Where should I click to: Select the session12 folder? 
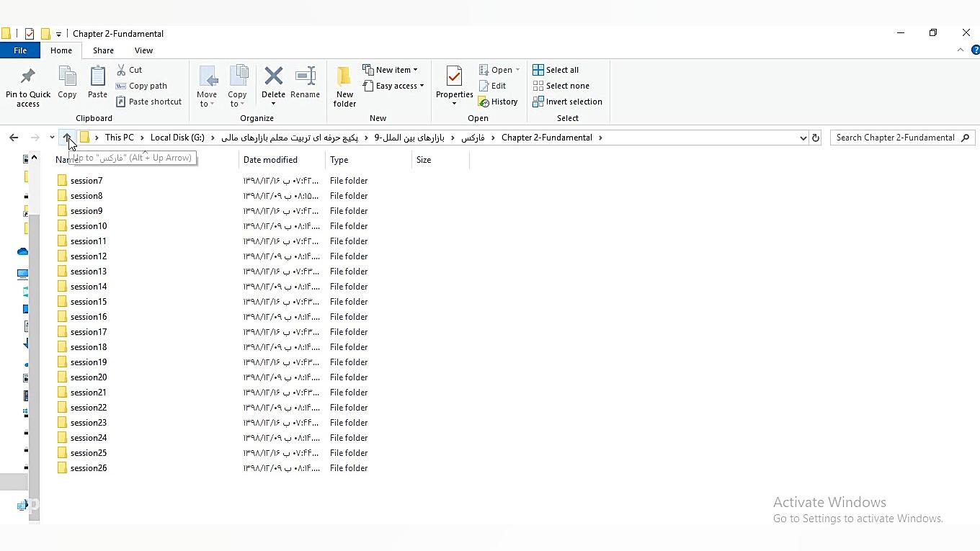point(89,256)
